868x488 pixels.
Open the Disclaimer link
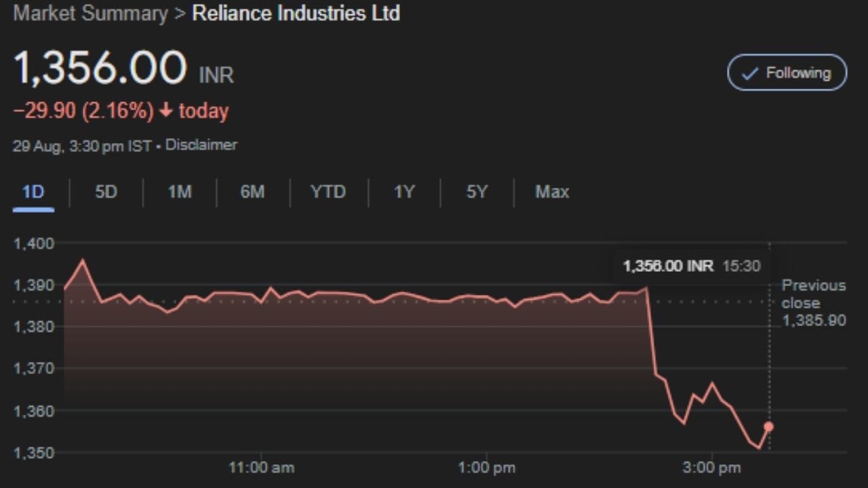201,145
